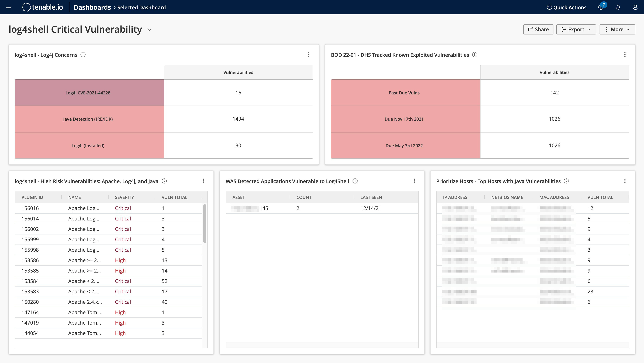Go to Dashboards breadcrumb
Image resolution: width=644 pixels, height=363 pixels.
point(92,7)
